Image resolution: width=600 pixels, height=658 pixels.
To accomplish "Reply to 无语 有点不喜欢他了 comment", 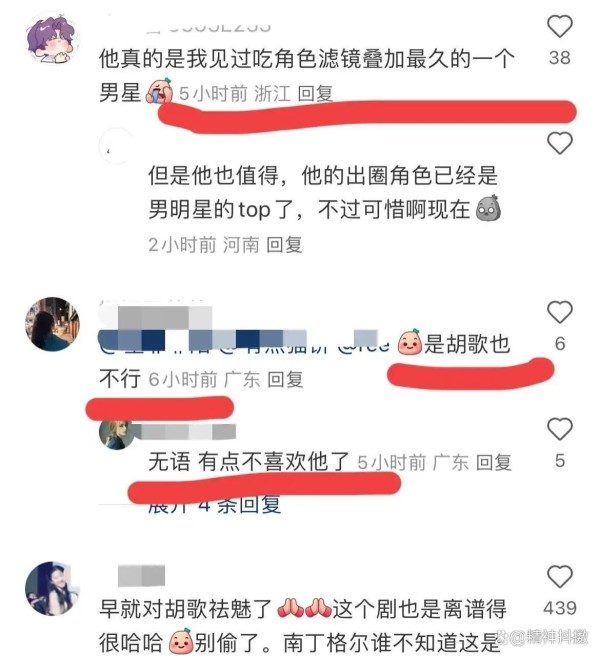I will (493, 462).
